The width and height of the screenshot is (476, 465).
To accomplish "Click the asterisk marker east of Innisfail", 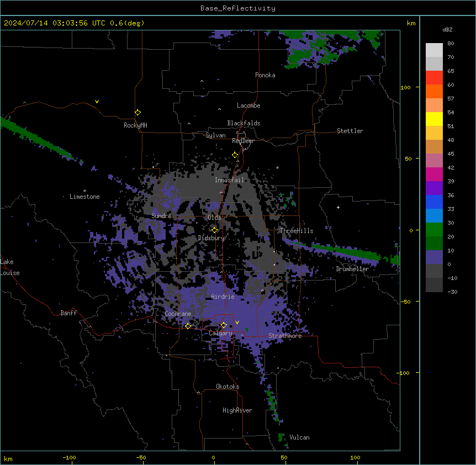I will click(x=277, y=167).
